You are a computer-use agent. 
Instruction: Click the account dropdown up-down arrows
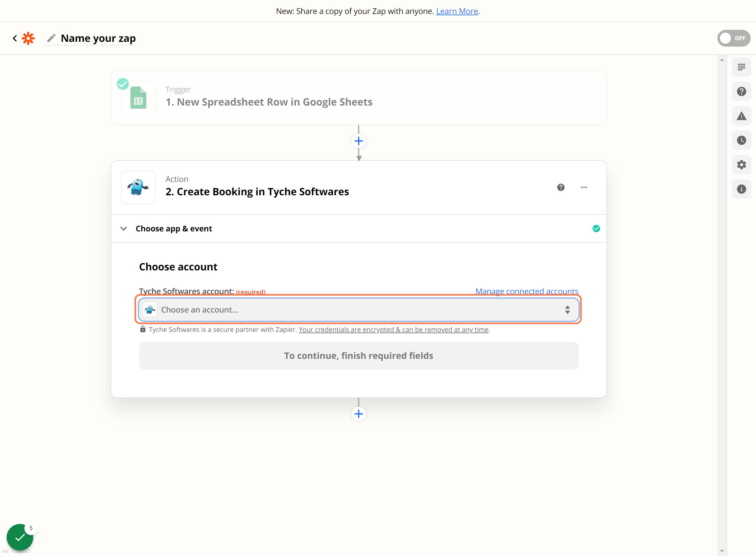[x=567, y=310]
